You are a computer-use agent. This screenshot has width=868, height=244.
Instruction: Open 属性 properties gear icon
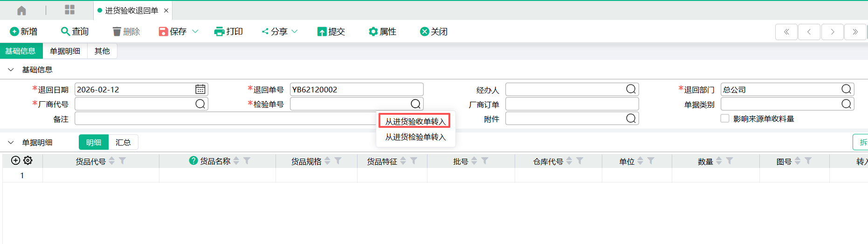[x=373, y=32]
